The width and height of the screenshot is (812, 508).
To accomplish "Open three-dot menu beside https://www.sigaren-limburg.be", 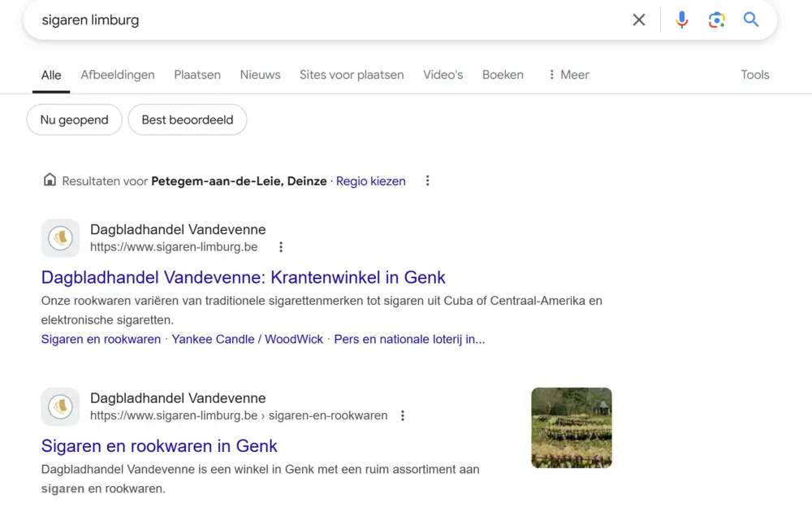I will point(281,247).
